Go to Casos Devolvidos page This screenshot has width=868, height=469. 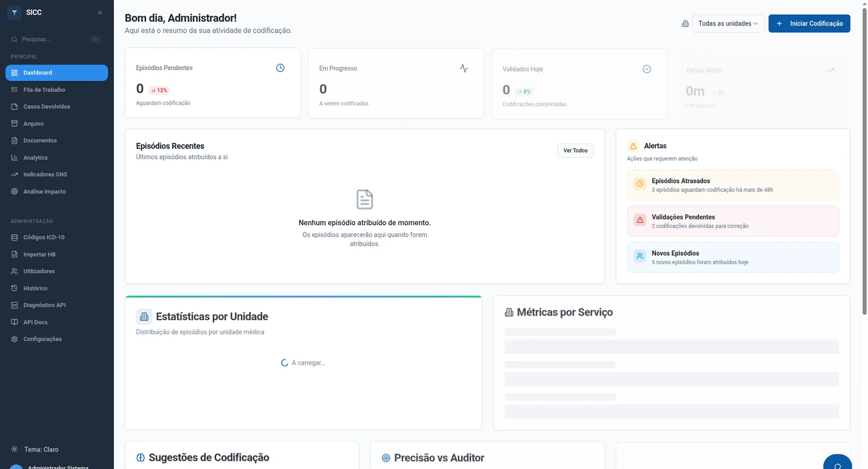pyautogui.click(x=56, y=106)
